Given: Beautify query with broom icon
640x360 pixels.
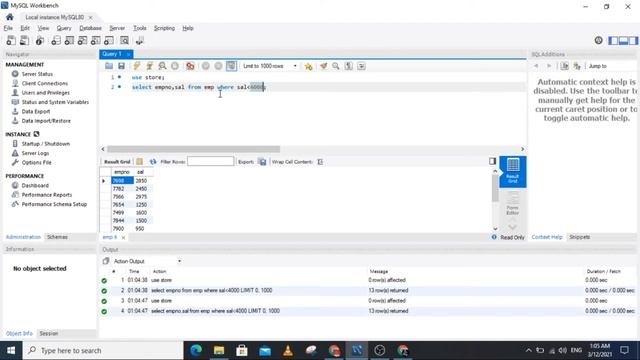Looking at the screenshot, I should pos(324,66).
